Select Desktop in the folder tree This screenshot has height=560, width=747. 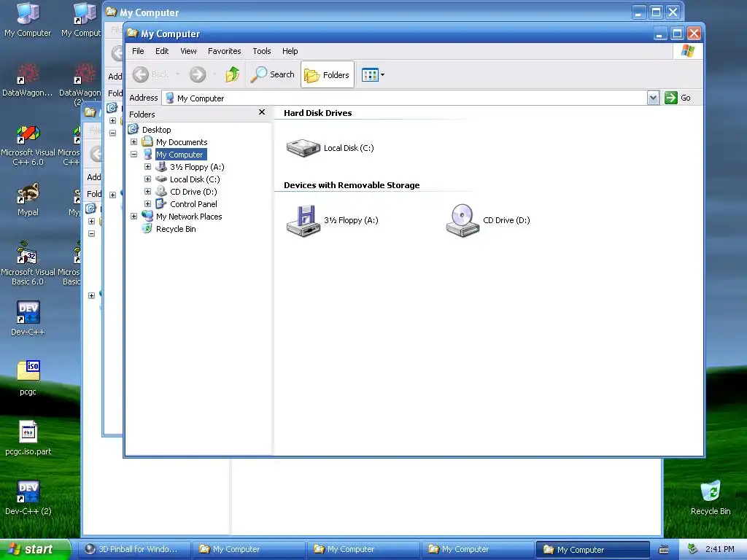156,130
